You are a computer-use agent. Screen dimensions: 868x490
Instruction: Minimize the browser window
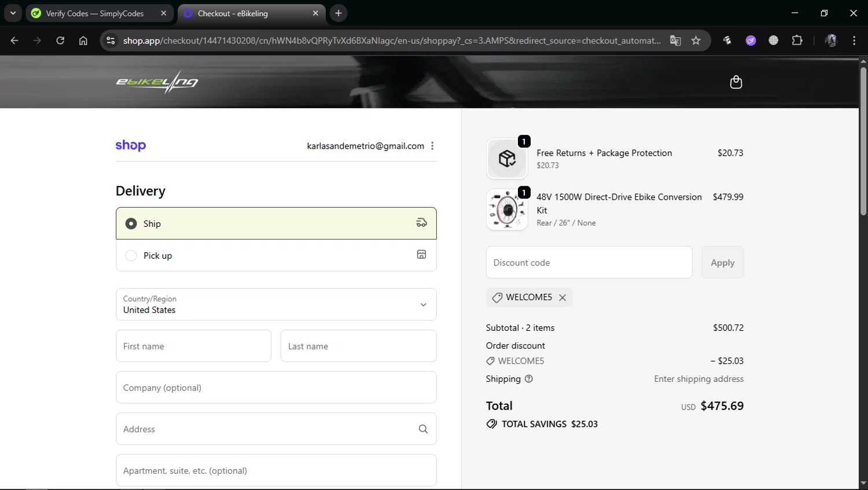795,13
